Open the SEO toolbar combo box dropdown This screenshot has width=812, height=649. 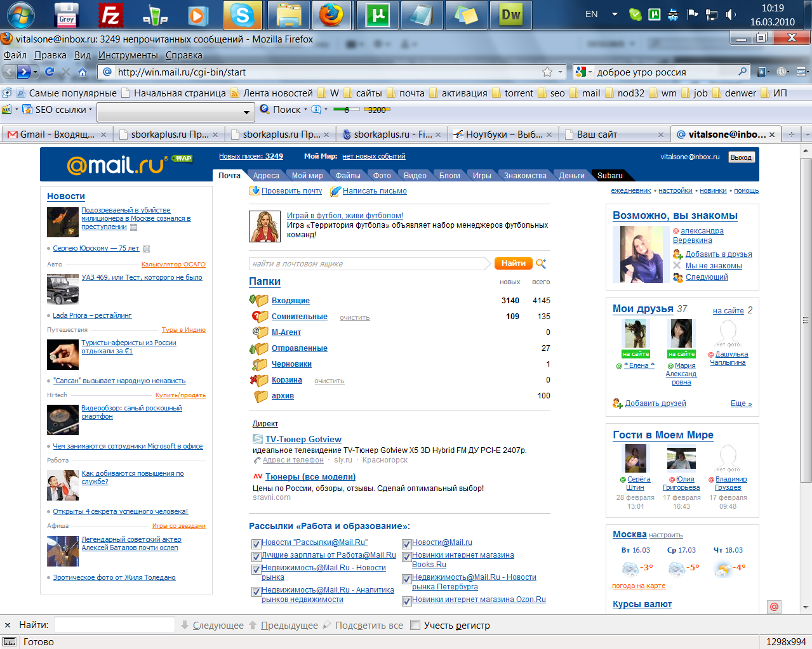point(246,112)
